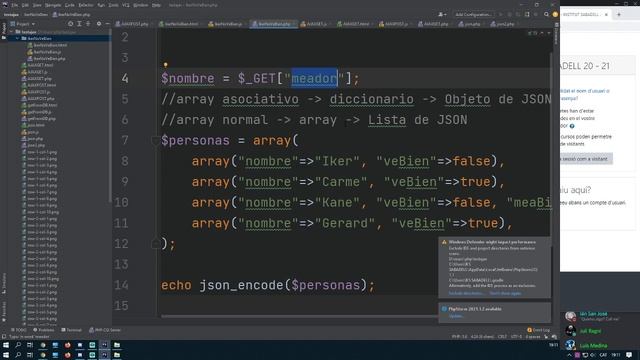Open the Event Log
Image resolution: width=640 pixels, height=360 pixels.
(x=538, y=330)
